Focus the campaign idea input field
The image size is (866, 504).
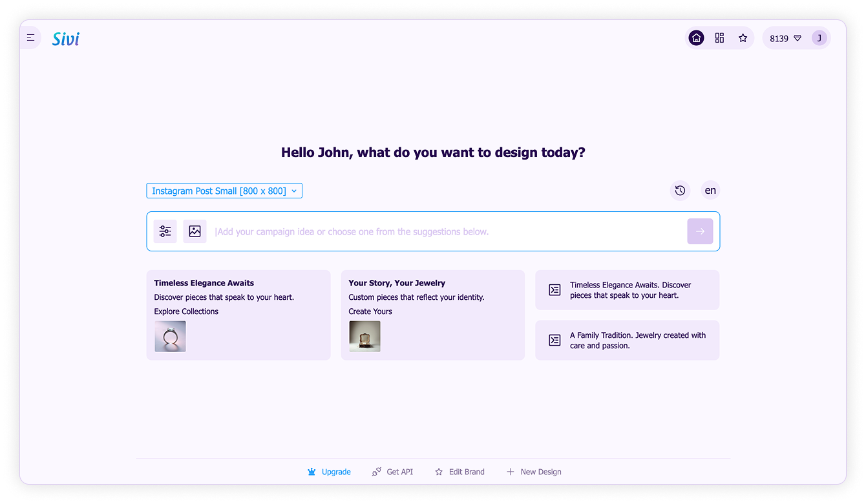coord(447,231)
